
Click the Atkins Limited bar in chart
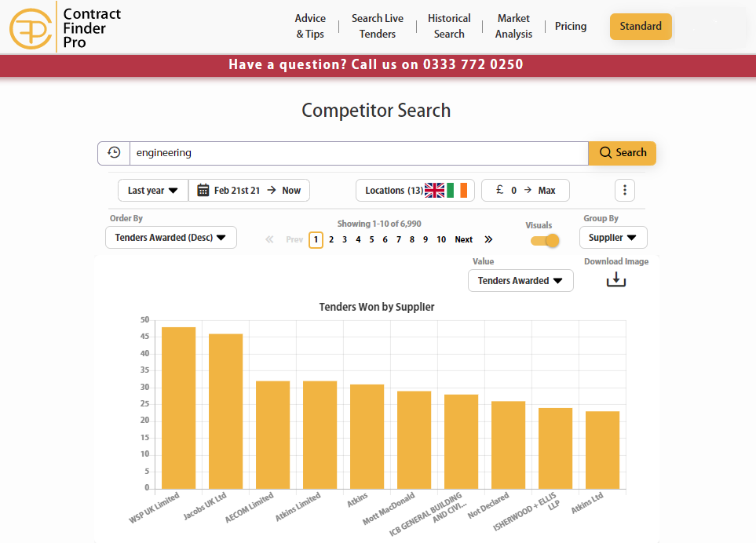(320, 435)
